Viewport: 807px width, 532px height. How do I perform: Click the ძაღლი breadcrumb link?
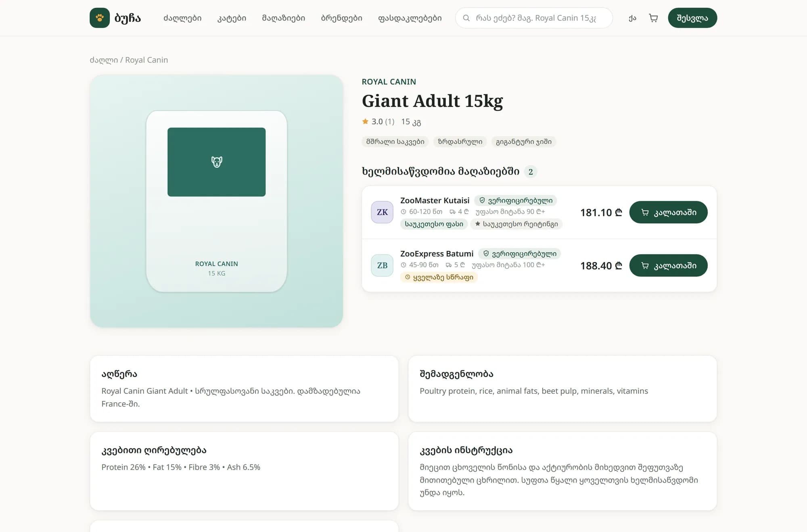tap(104, 60)
